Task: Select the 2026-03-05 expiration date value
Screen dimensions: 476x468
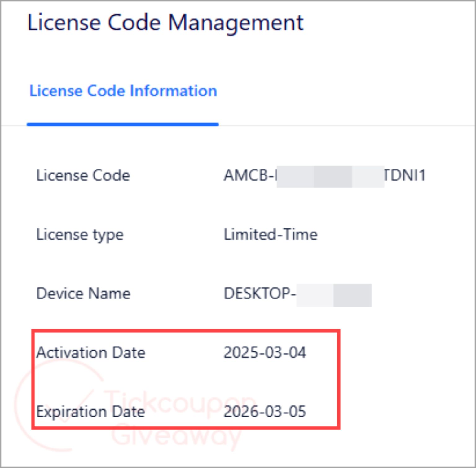Action: click(265, 412)
